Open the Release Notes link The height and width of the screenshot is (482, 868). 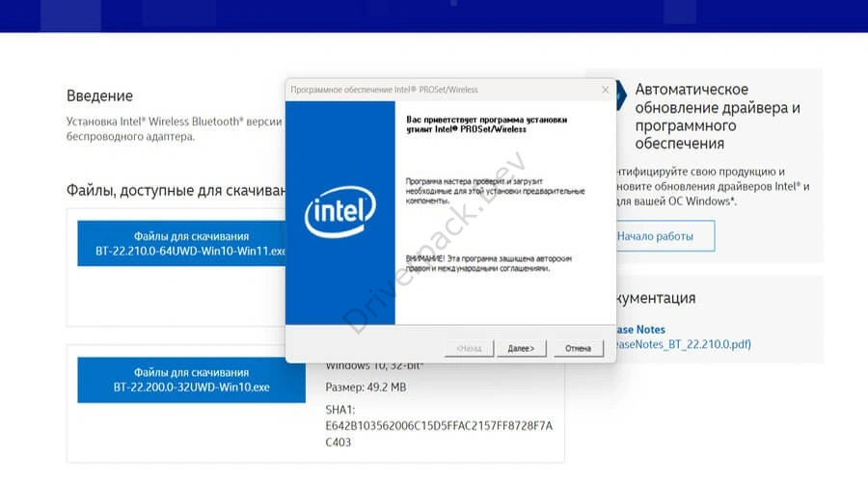[x=640, y=330]
